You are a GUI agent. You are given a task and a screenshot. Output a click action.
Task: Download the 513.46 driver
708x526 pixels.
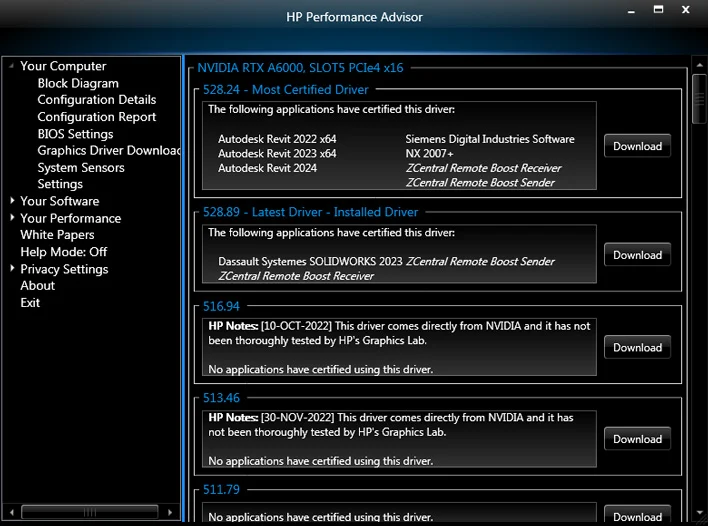tap(637, 439)
